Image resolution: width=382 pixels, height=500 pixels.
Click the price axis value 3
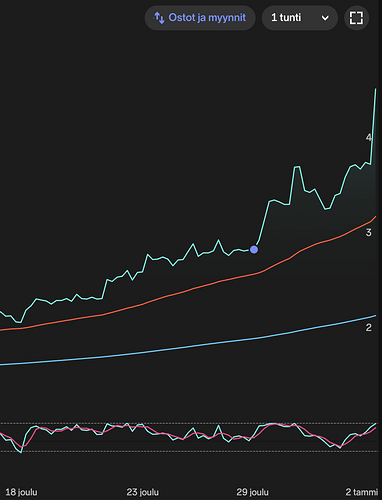[x=368, y=232]
